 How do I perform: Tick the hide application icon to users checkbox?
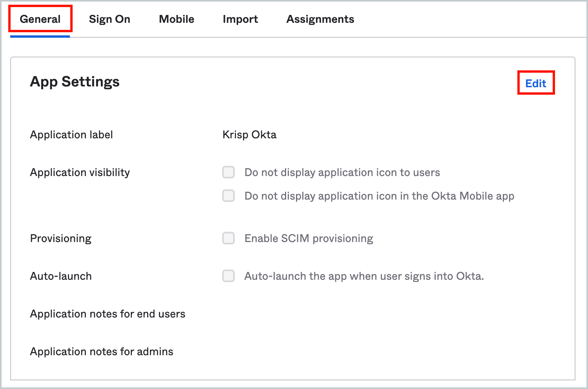(x=228, y=172)
